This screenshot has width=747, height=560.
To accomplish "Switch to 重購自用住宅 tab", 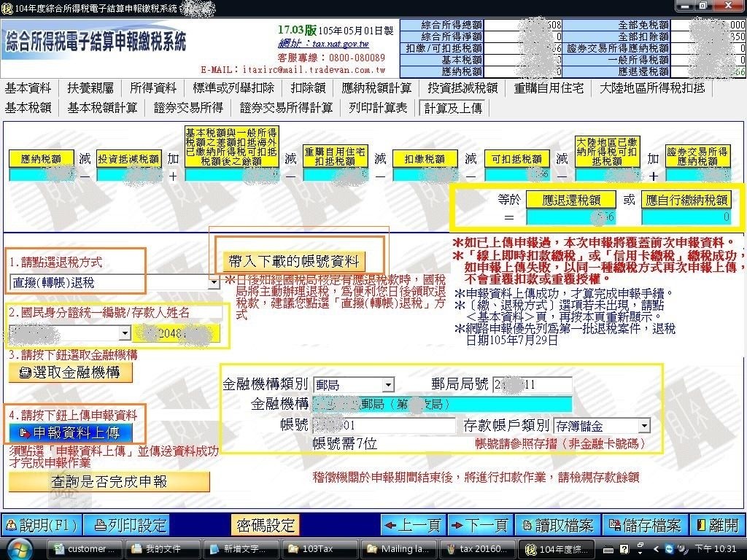I will coord(549,88).
